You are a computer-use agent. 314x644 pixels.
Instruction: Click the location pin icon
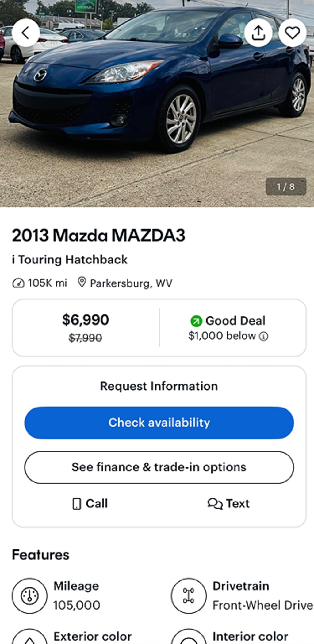(82, 282)
